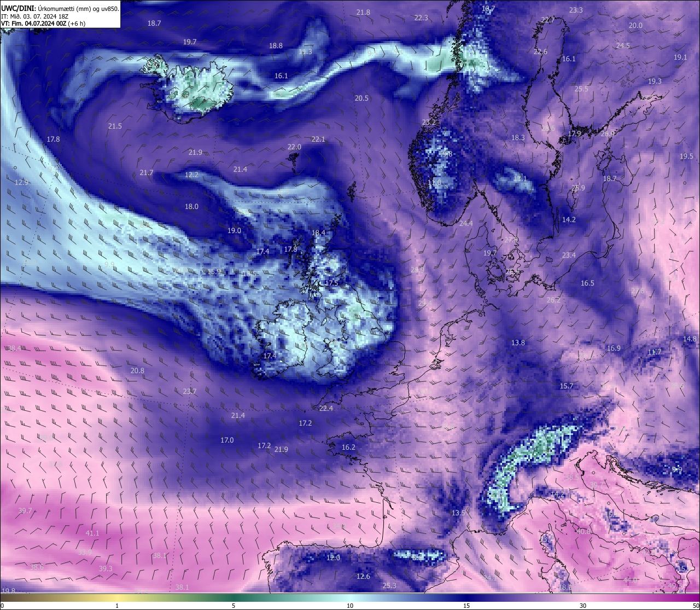Click the color scale label 15
Viewport: 700px width, 610px height.
[466, 606]
